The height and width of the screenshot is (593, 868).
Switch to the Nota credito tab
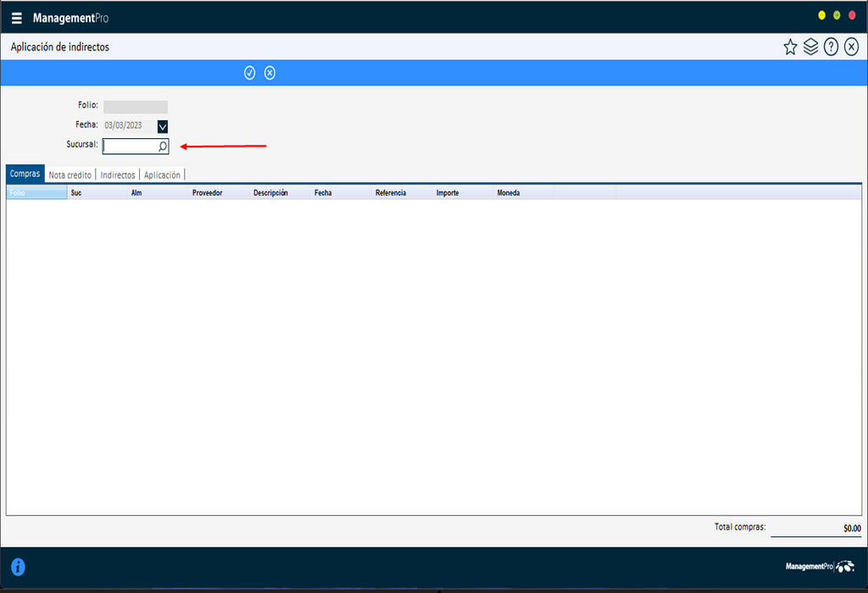pos(70,175)
